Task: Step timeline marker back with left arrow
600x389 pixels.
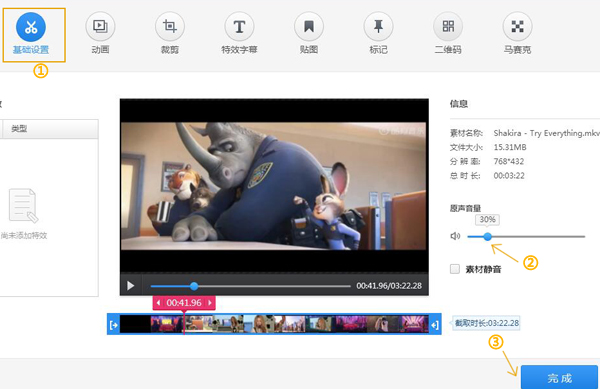Action: coord(158,303)
